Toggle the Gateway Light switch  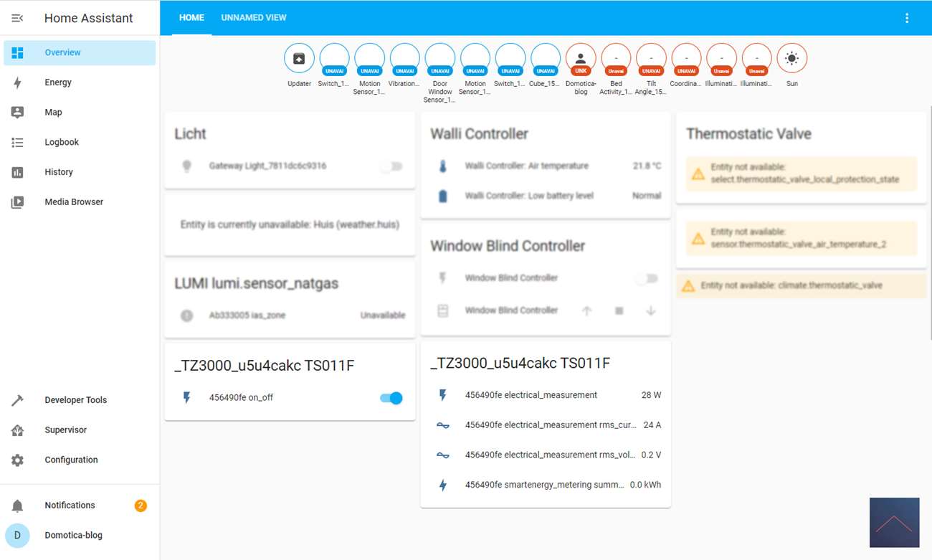(391, 166)
